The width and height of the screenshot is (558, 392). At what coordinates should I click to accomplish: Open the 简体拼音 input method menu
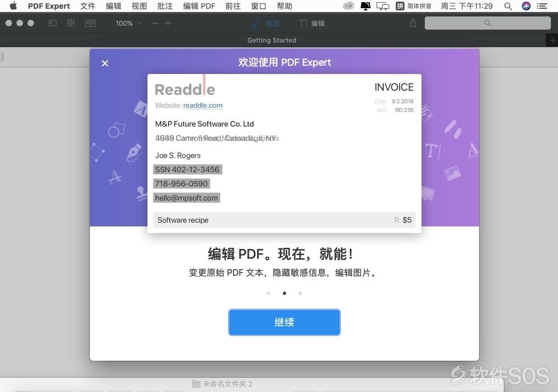[413, 6]
